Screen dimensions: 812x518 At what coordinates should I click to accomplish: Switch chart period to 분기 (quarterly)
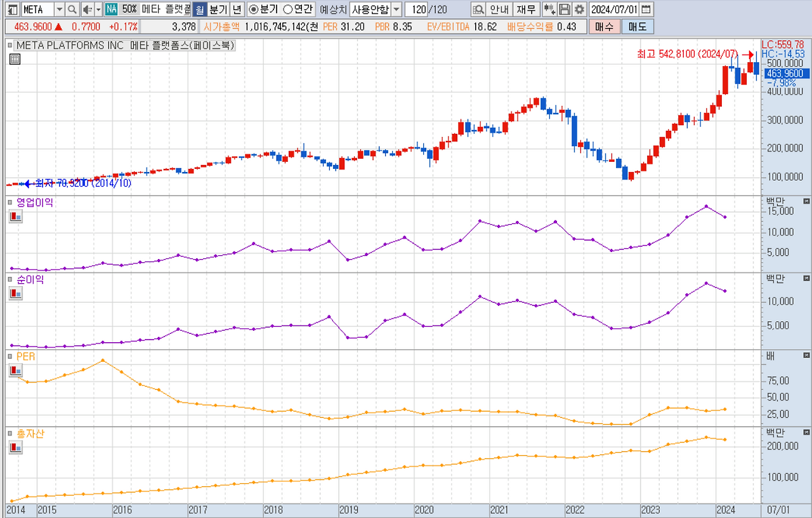(x=218, y=10)
